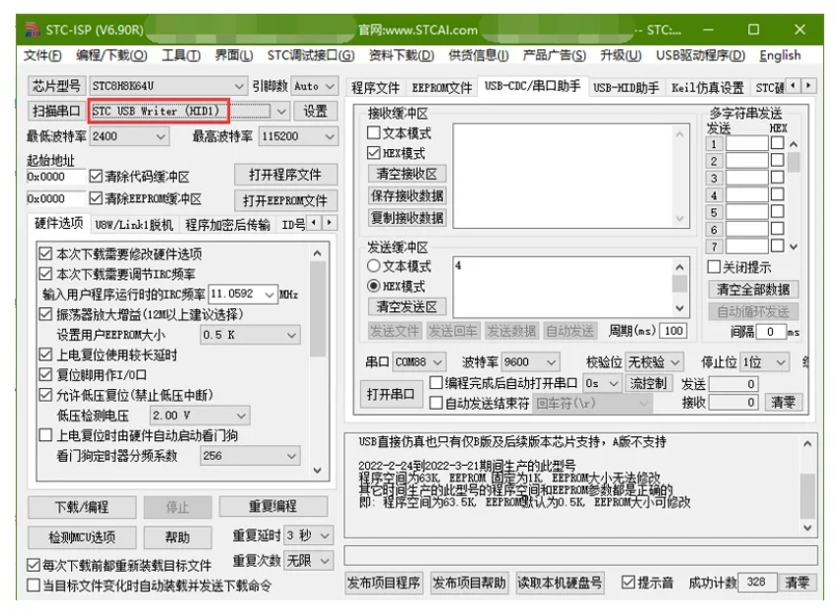The width and height of the screenshot is (840, 616).
Task: Uncheck 清除代码缓冲区 checkbox
Action: 96,177
